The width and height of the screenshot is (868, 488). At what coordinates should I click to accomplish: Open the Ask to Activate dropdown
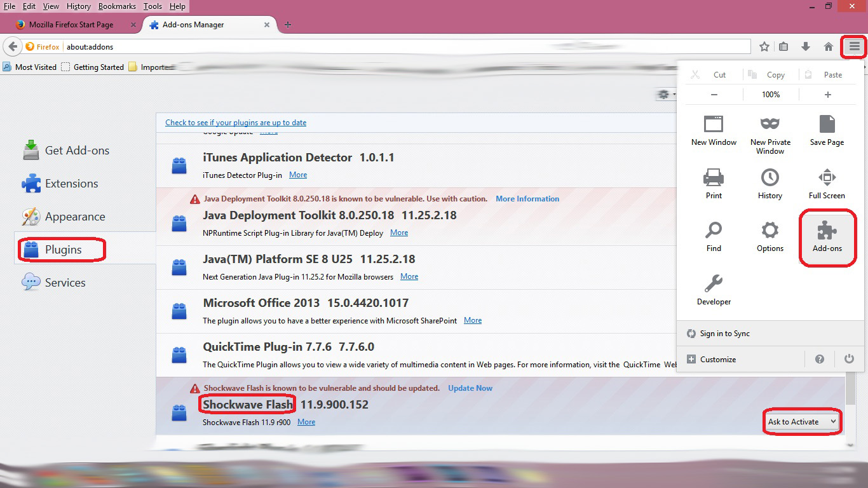(x=802, y=421)
